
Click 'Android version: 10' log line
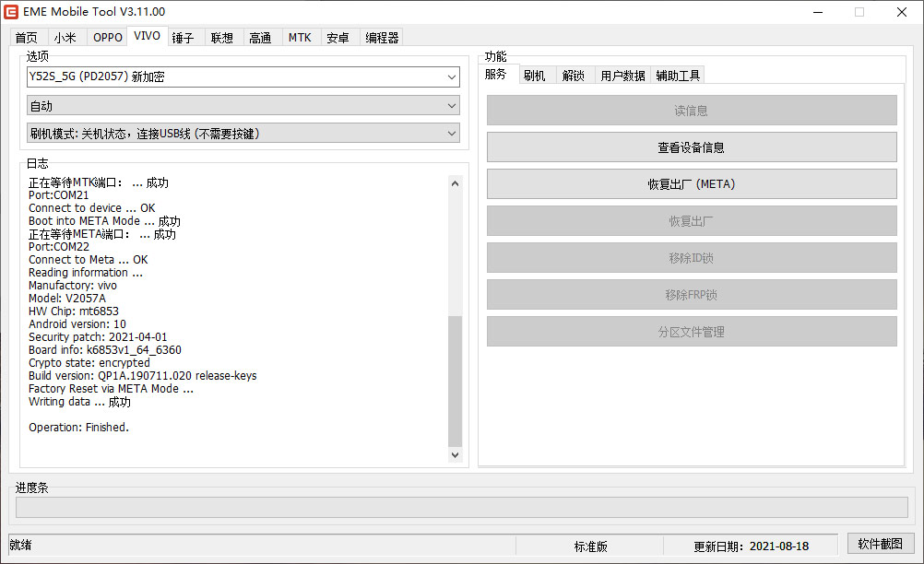tap(77, 324)
